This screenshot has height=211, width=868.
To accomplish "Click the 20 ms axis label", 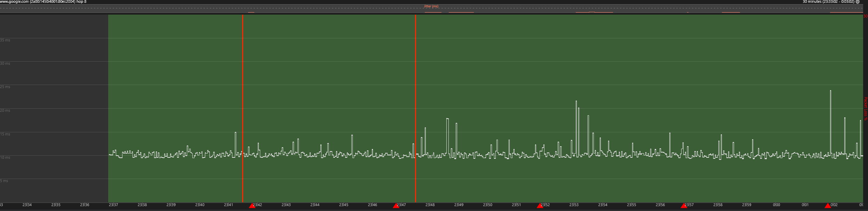I will tap(5, 110).
